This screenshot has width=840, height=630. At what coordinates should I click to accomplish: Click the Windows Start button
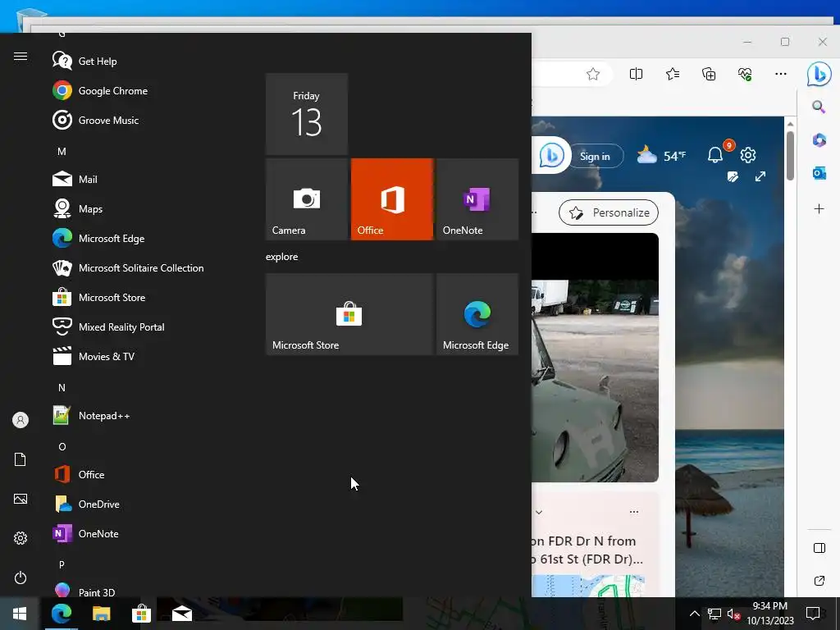tap(20, 614)
